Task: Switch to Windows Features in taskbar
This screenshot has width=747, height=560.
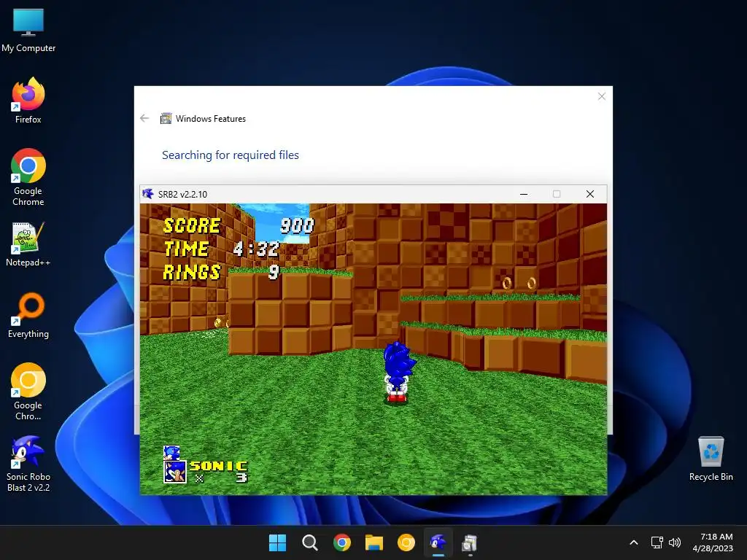Action: point(470,542)
